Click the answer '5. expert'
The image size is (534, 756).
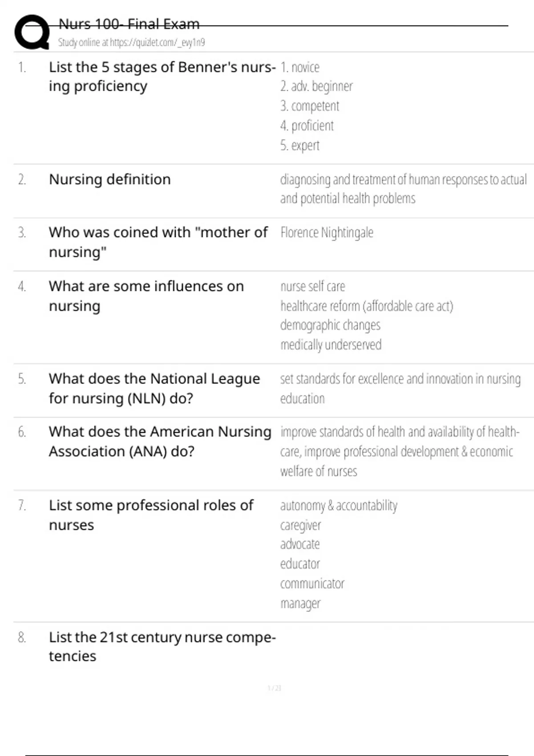[300, 145]
